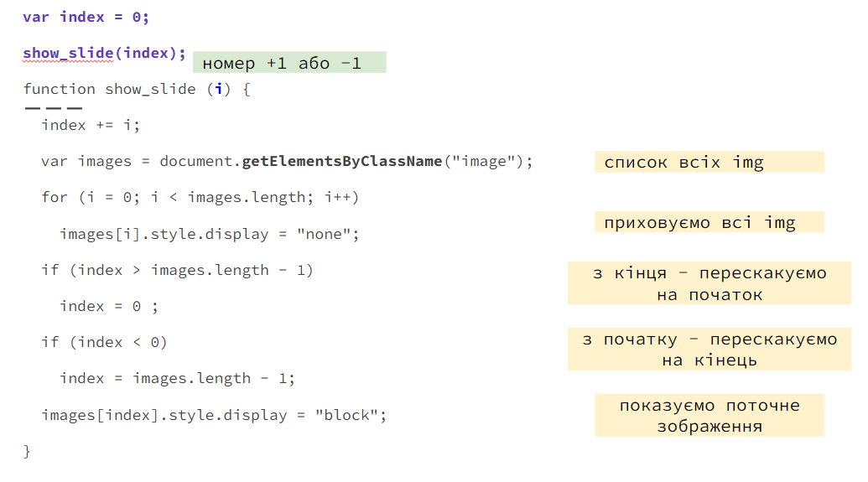Select the 'з початку – перескакуємо на кінець' note
This screenshot has width=868, height=482.
[x=709, y=350]
